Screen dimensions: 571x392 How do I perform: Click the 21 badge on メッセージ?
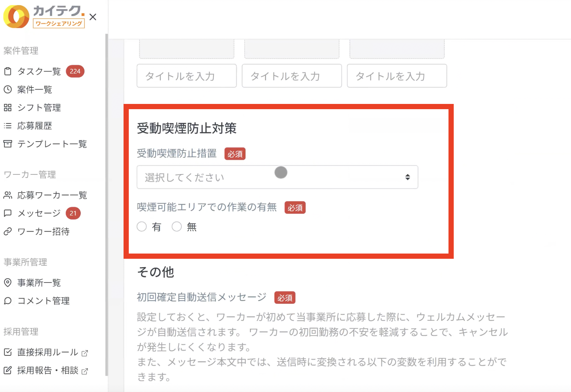coord(73,213)
